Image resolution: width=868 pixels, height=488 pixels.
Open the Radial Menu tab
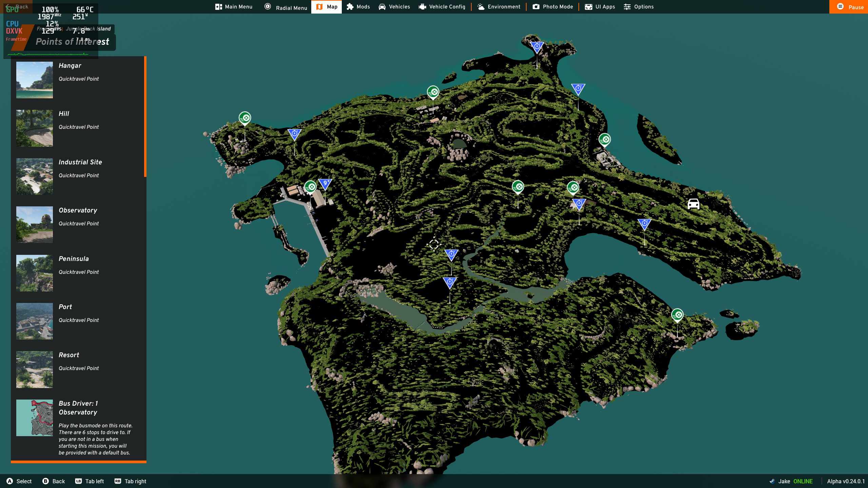[x=285, y=7]
